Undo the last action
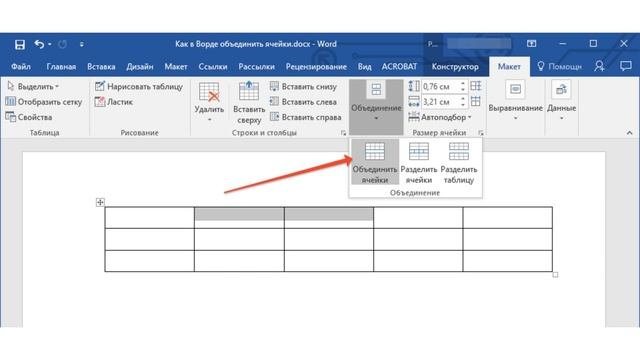The height and width of the screenshot is (360, 640). click(x=39, y=44)
